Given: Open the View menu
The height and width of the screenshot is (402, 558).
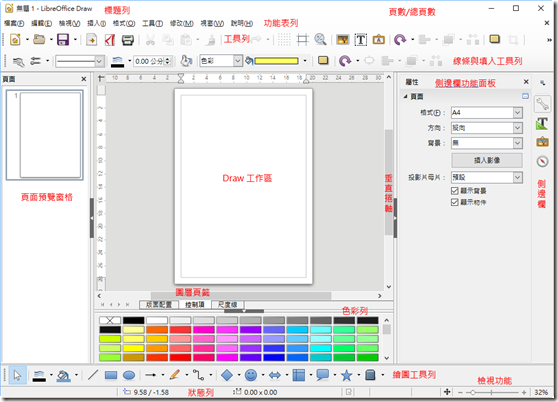Looking at the screenshot, I should (x=69, y=23).
